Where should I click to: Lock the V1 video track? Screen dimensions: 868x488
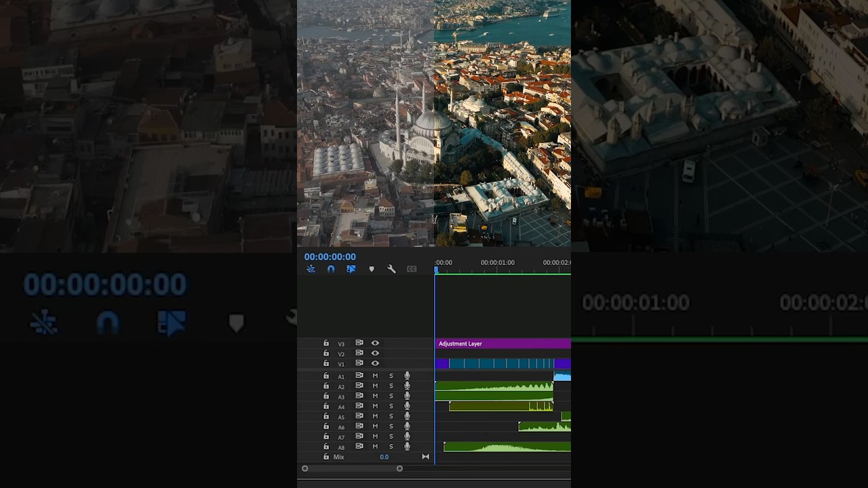326,364
